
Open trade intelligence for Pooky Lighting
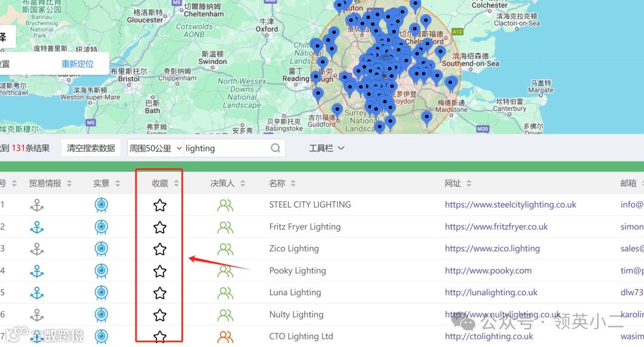click(37, 271)
